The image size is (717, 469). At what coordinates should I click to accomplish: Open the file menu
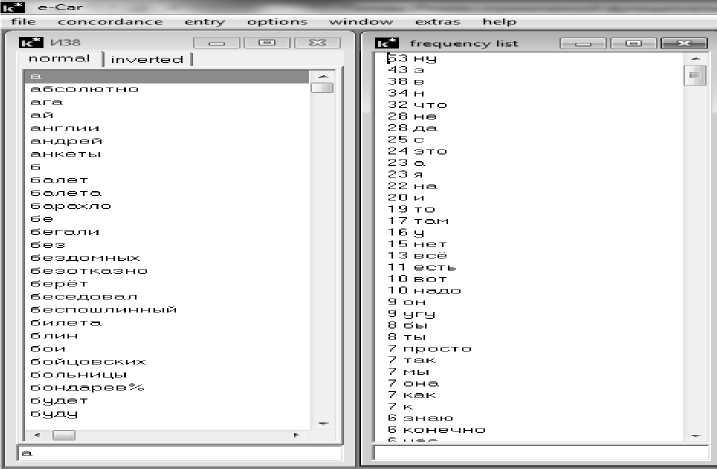click(x=24, y=22)
